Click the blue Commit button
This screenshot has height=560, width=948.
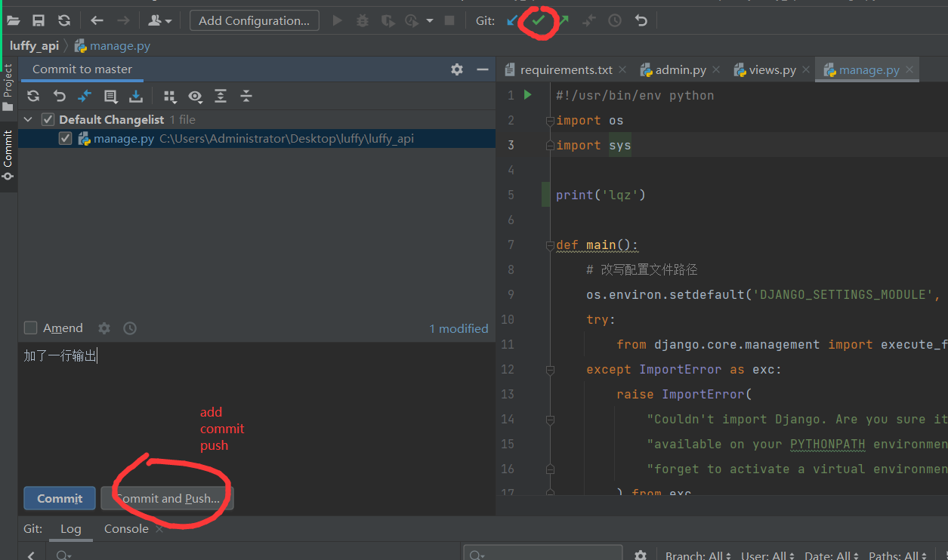(60, 498)
